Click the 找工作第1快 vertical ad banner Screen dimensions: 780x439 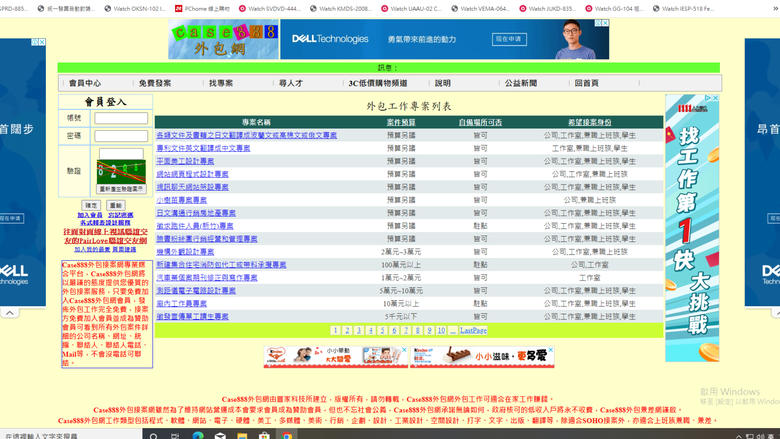pyautogui.click(x=692, y=228)
